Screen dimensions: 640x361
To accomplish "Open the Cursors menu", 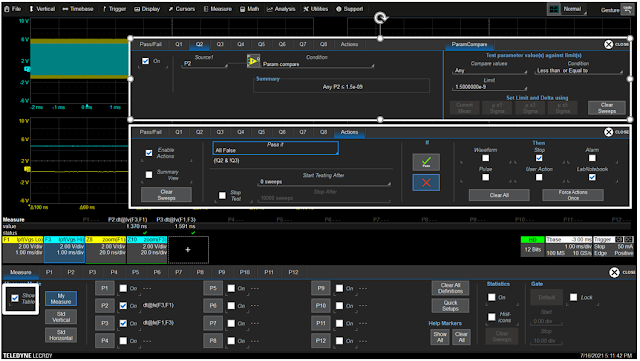I will coord(182,9).
